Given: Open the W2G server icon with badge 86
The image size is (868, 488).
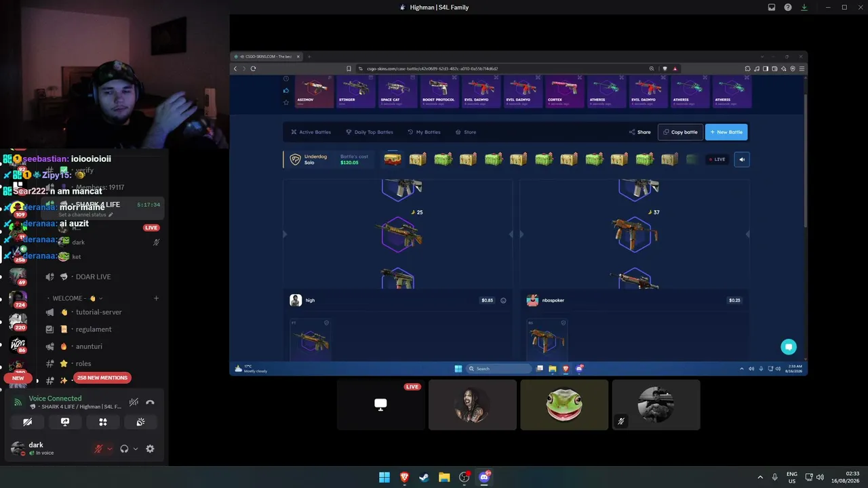Looking at the screenshot, I should click(x=18, y=345).
